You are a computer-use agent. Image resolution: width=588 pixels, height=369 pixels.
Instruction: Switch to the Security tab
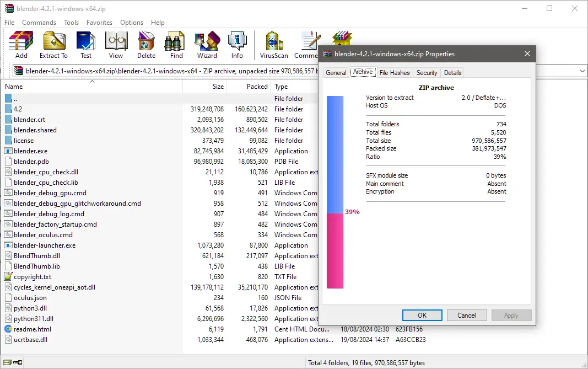pyautogui.click(x=427, y=73)
